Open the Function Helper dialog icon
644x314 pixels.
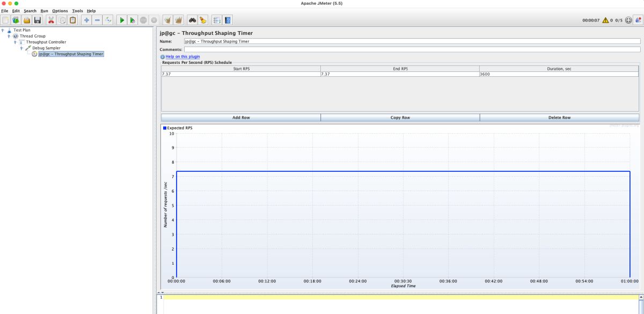pos(217,20)
